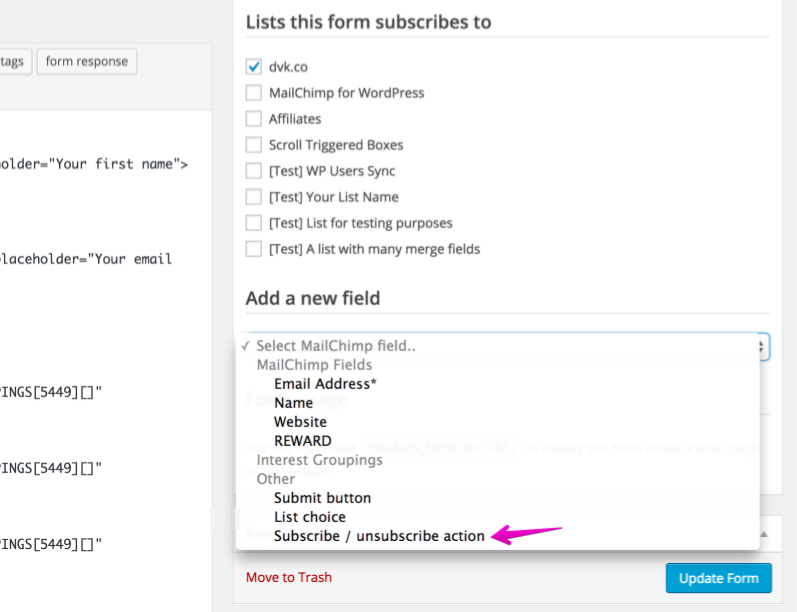Click the Update Form button
Screen dimensions: 797x612
click(x=719, y=578)
